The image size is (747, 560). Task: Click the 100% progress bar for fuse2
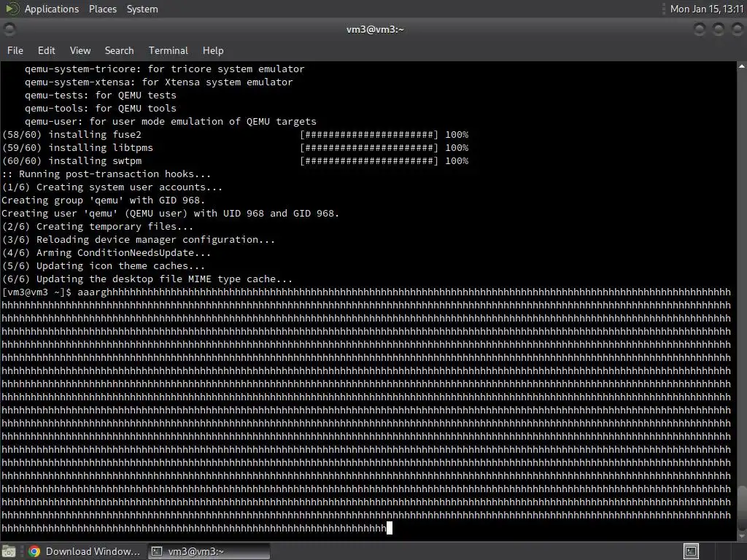[x=384, y=135]
